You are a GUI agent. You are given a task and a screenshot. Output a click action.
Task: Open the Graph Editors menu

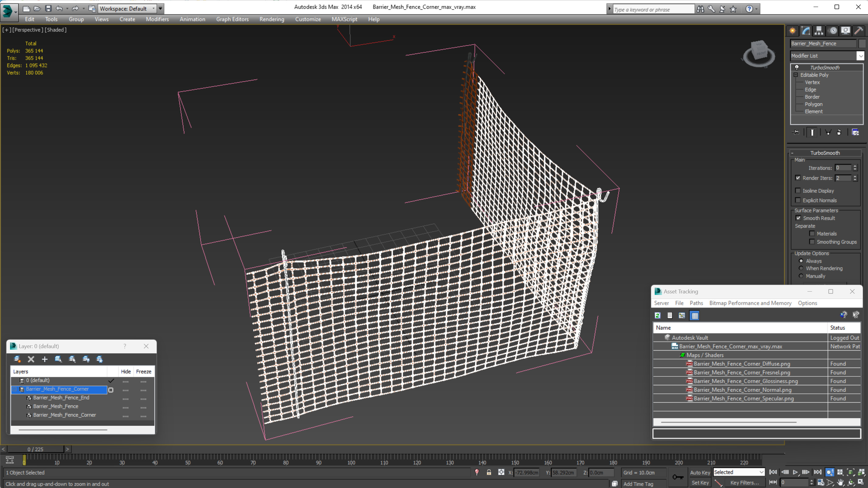point(232,19)
